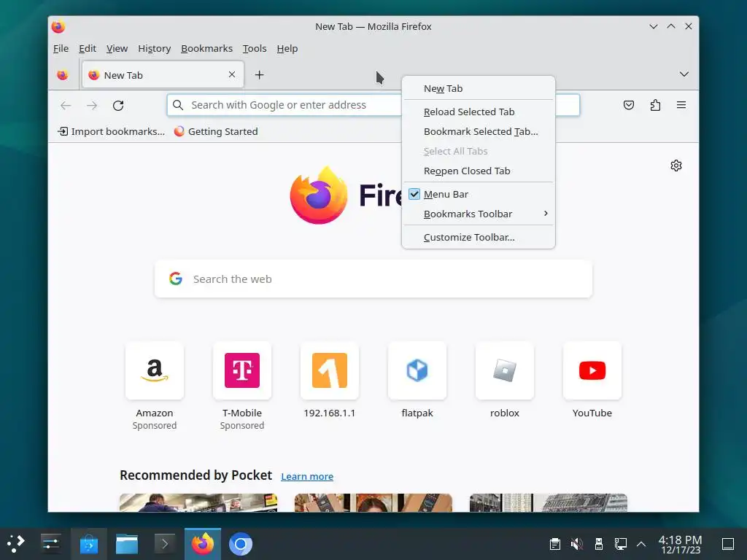Click the muted volume tray icon
747x560 pixels.
(x=577, y=544)
